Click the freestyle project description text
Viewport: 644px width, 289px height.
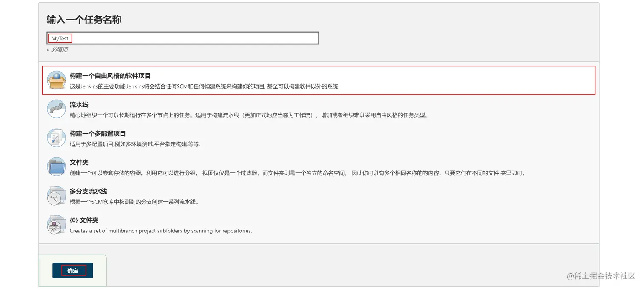pos(204,86)
